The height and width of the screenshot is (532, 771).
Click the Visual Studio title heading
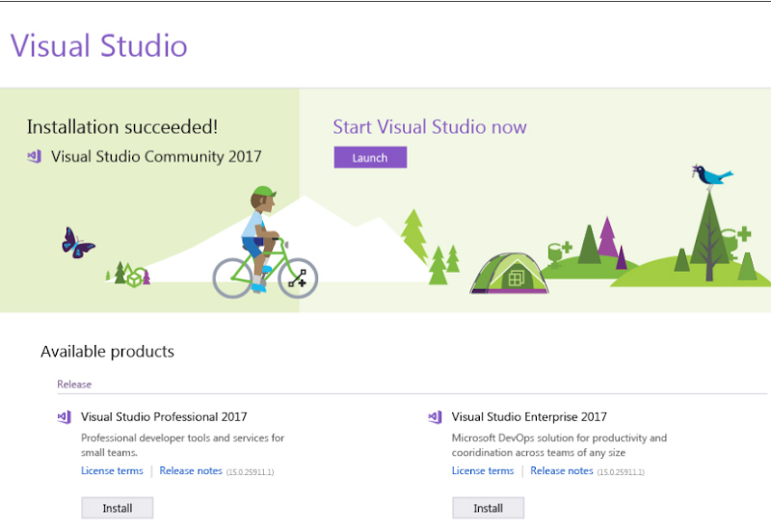[99, 45]
